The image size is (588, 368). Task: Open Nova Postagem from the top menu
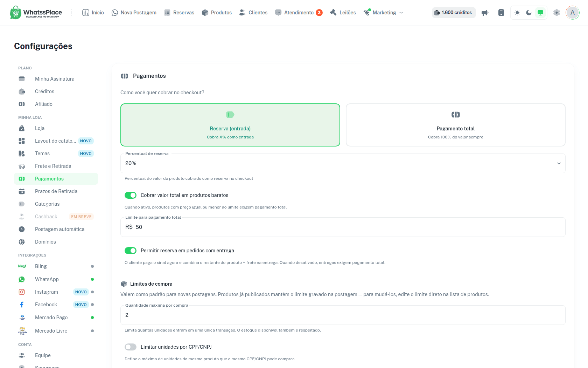[134, 13]
